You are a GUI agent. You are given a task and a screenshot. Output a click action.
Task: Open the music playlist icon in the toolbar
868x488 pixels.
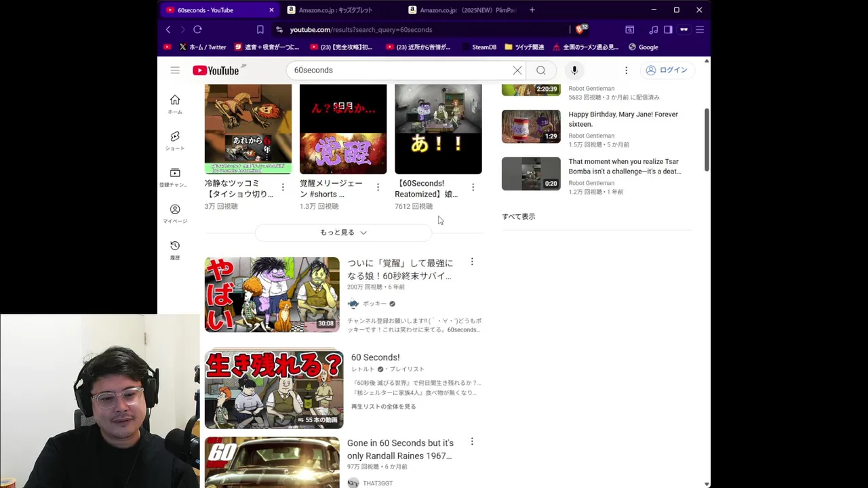coord(653,29)
